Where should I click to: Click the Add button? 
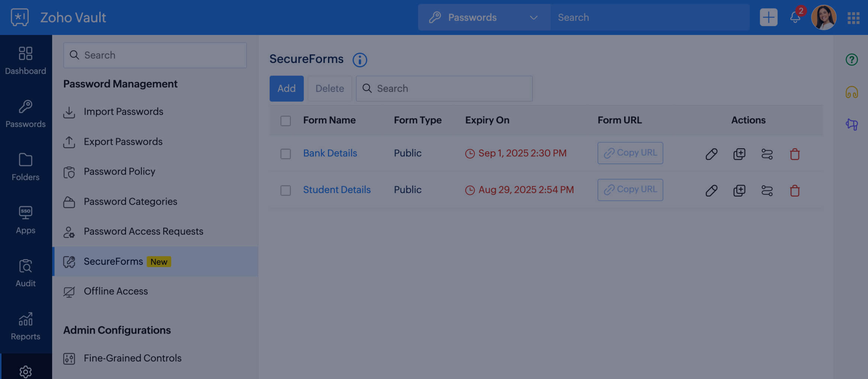coord(286,89)
